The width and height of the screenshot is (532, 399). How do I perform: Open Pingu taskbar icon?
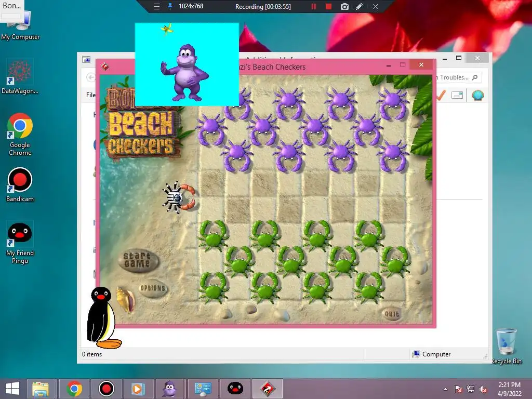(235, 389)
